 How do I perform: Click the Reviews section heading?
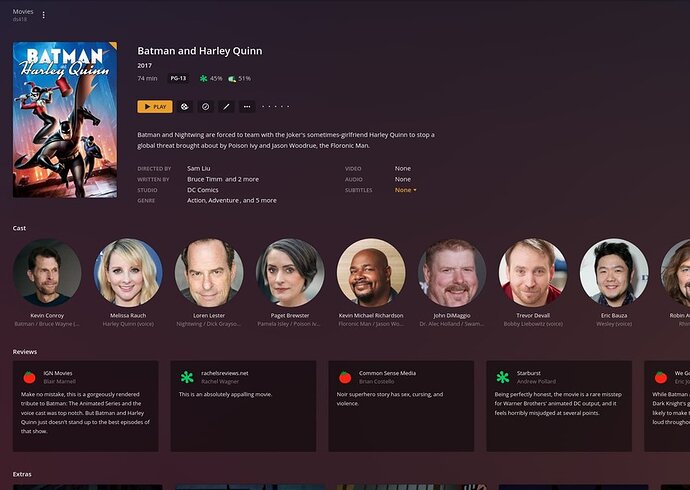[25, 351]
